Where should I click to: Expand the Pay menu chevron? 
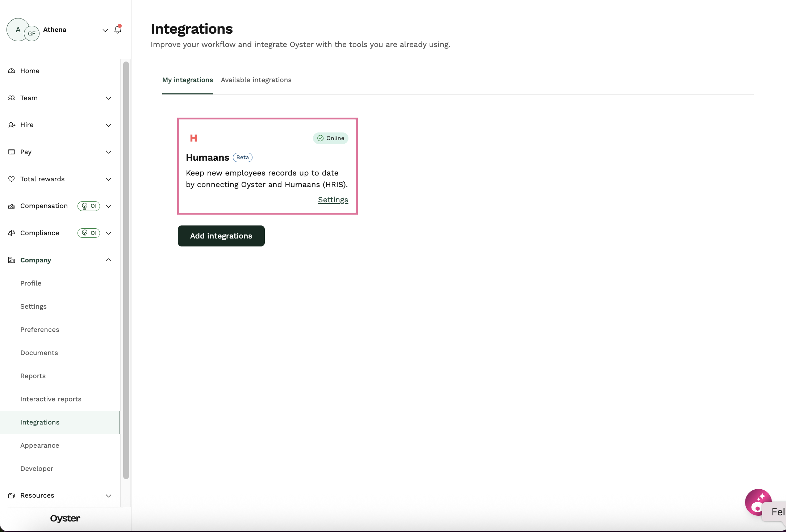pyautogui.click(x=108, y=152)
